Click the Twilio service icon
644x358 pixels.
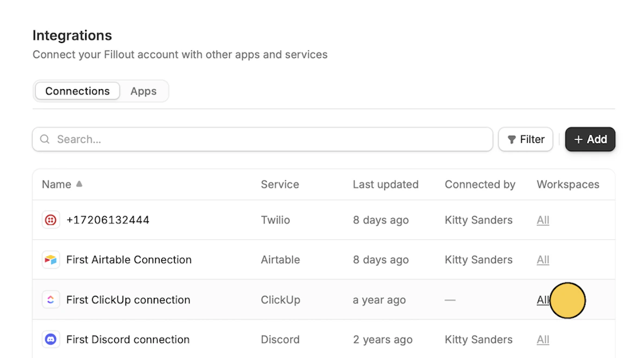coord(50,220)
